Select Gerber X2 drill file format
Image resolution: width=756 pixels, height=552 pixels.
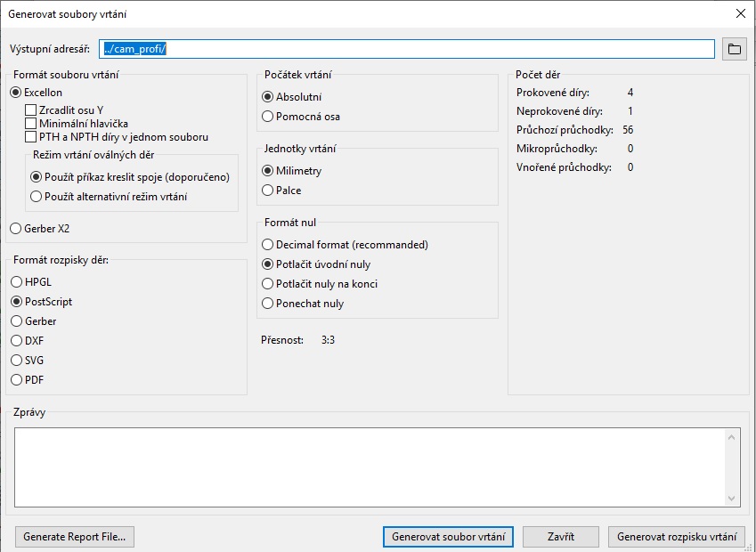point(16,229)
